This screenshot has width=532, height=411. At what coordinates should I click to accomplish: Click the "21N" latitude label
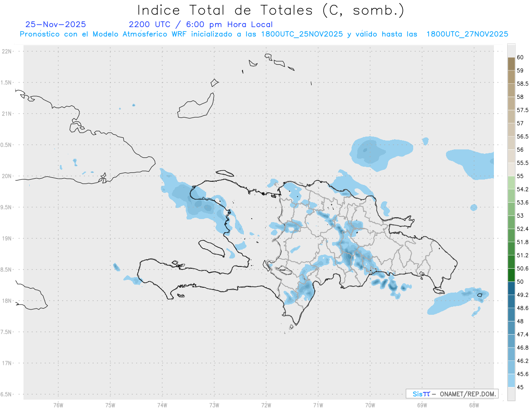point(8,114)
